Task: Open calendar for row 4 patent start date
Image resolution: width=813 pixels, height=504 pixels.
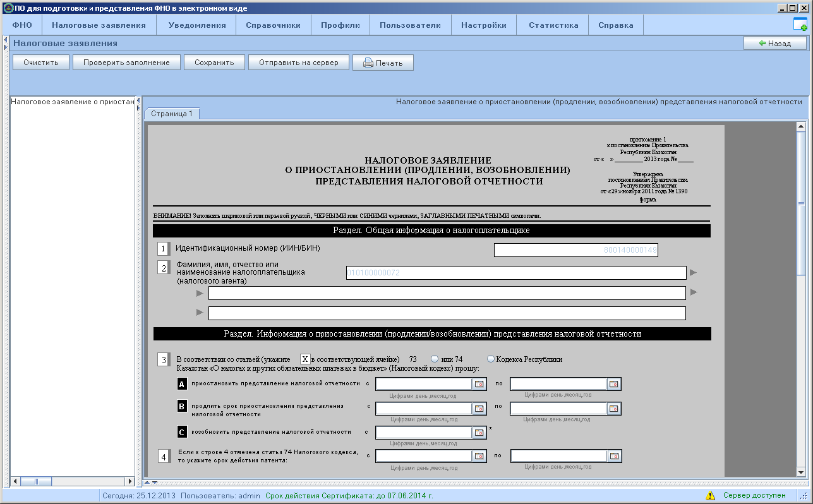Action: pos(479,456)
